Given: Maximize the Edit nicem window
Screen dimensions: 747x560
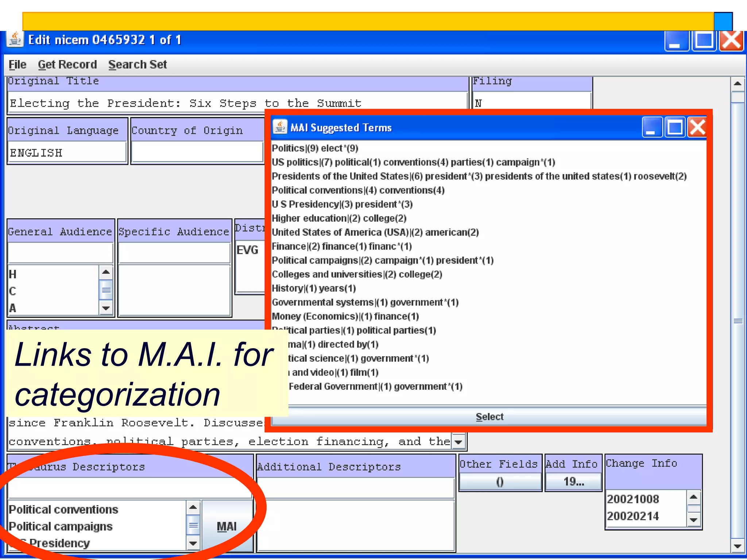Looking at the screenshot, I should click(x=704, y=41).
